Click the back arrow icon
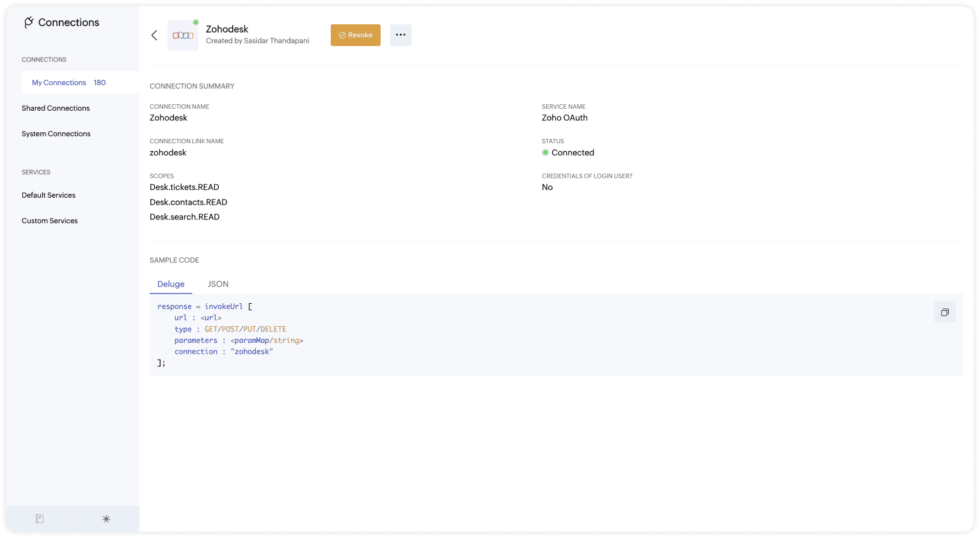Screen dimensions: 980x538 (x=154, y=35)
